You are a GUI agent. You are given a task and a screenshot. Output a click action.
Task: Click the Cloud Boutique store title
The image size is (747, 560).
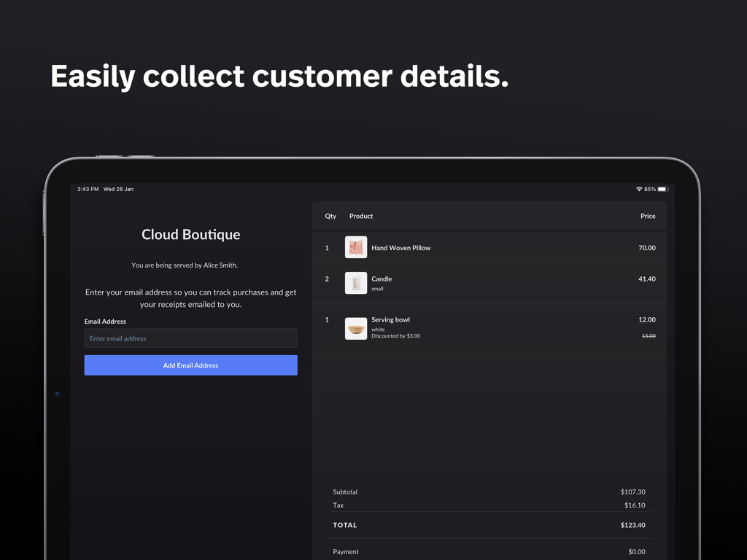(x=190, y=234)
